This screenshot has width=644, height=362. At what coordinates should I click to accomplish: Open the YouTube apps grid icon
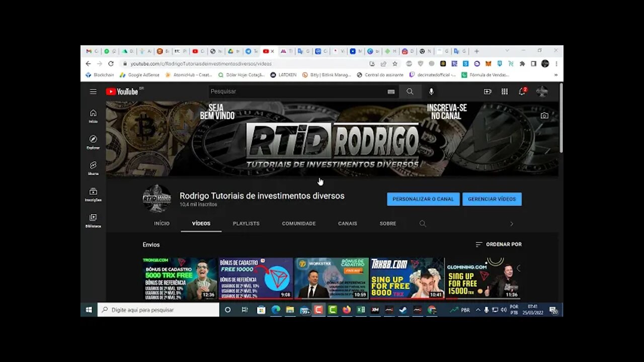[505, 92]
